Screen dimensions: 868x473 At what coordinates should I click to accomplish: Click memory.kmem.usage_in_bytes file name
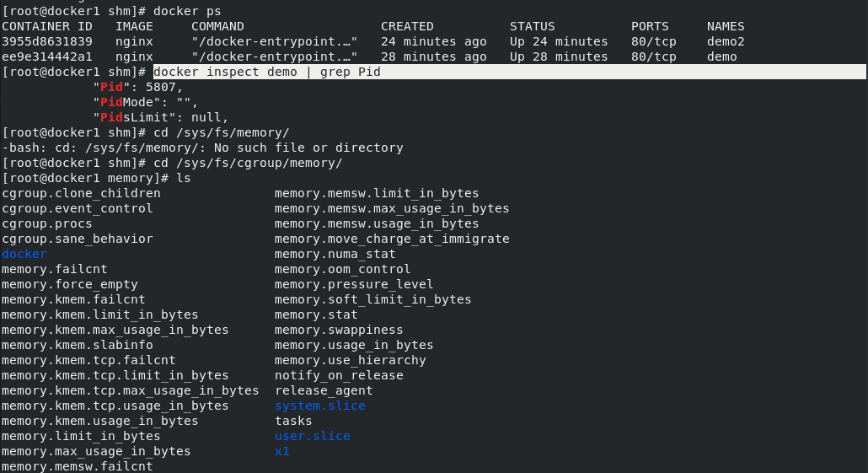(99, 421)
